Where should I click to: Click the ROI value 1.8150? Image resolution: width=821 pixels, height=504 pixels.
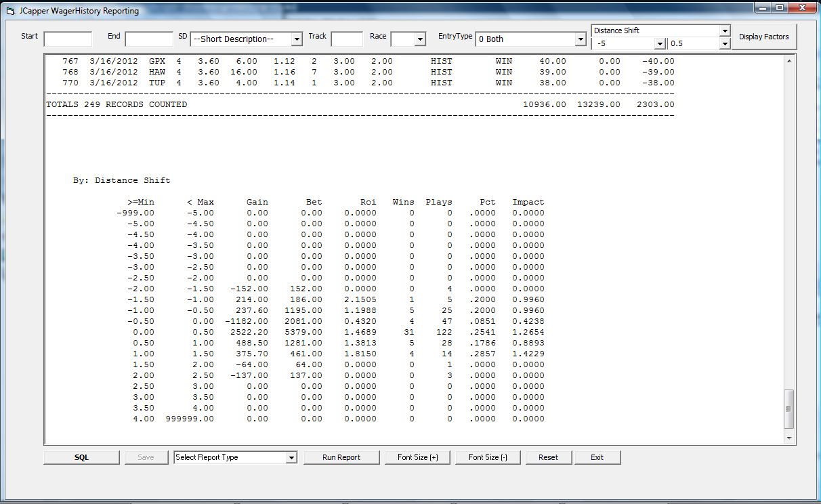[360, 354]
